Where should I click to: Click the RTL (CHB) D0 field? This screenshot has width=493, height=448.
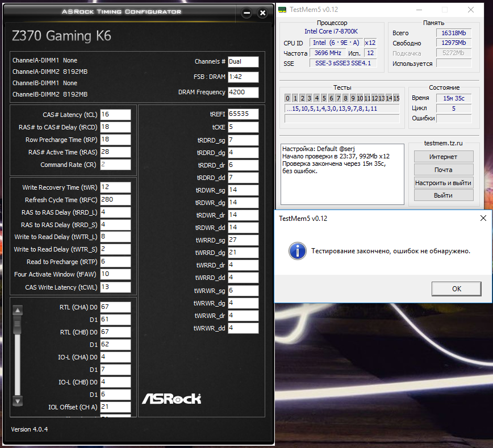[115, 332]
